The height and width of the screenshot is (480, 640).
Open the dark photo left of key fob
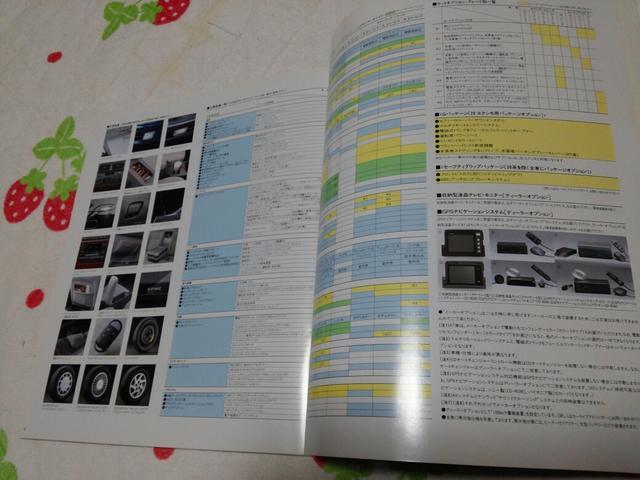coord(72,337)
